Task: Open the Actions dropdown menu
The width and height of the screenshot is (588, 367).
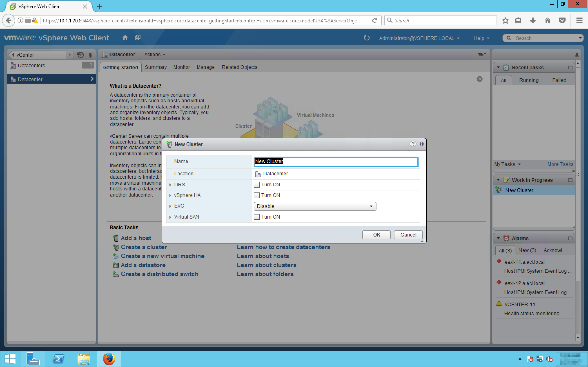Action: 155,55
